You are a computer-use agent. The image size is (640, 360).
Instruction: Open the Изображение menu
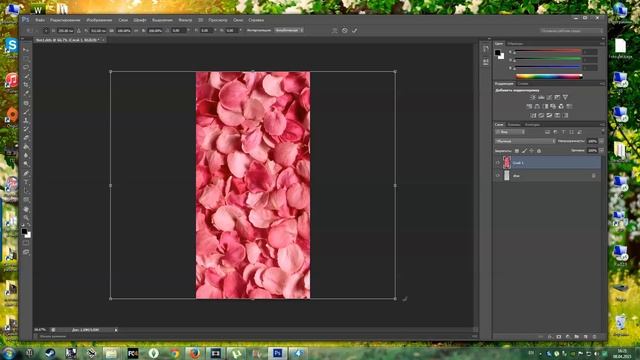tap(99, 20)
